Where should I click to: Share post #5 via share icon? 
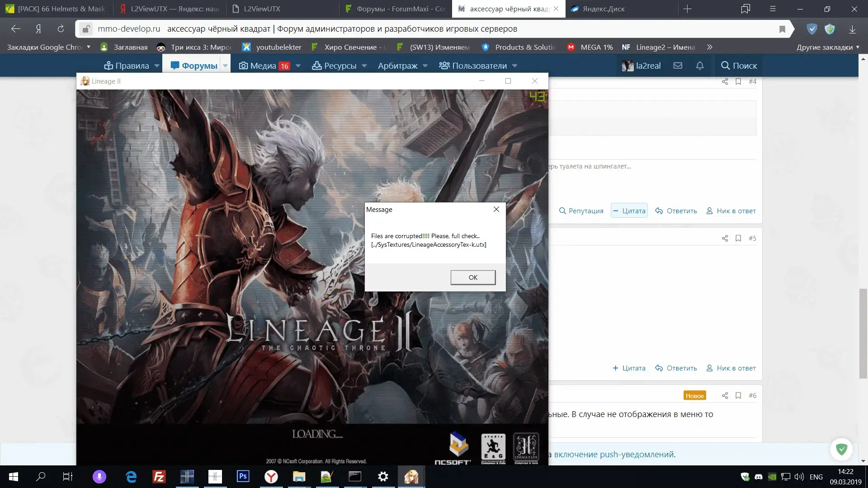pyautogui.click(x=725, y=238)
